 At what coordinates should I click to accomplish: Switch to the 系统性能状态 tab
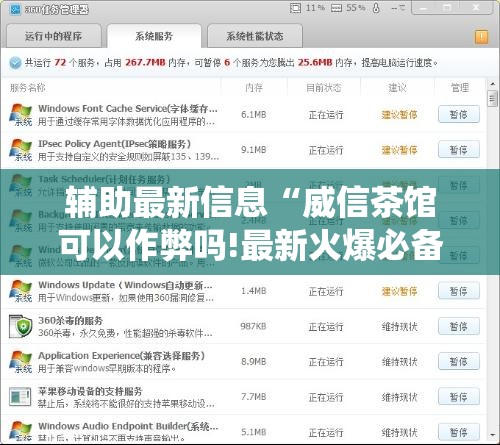(255, 36)
